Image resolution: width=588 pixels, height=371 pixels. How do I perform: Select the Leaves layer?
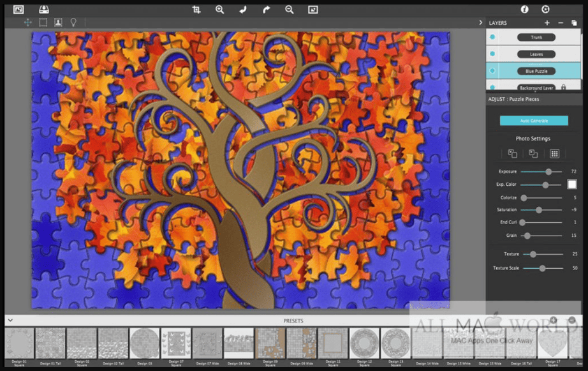[533, 54]
